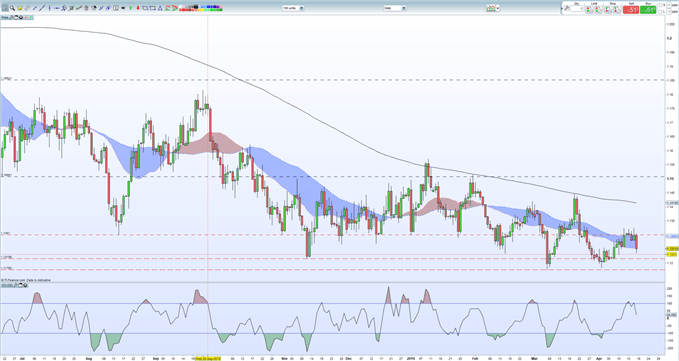The width and height of the screenshot is (679, 361).
Task: Click the triangle shape drawing tool
Action: 160,8
